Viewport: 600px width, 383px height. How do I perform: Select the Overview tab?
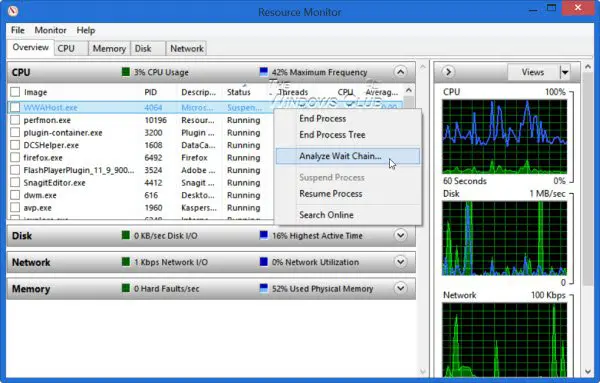(31, 47)
